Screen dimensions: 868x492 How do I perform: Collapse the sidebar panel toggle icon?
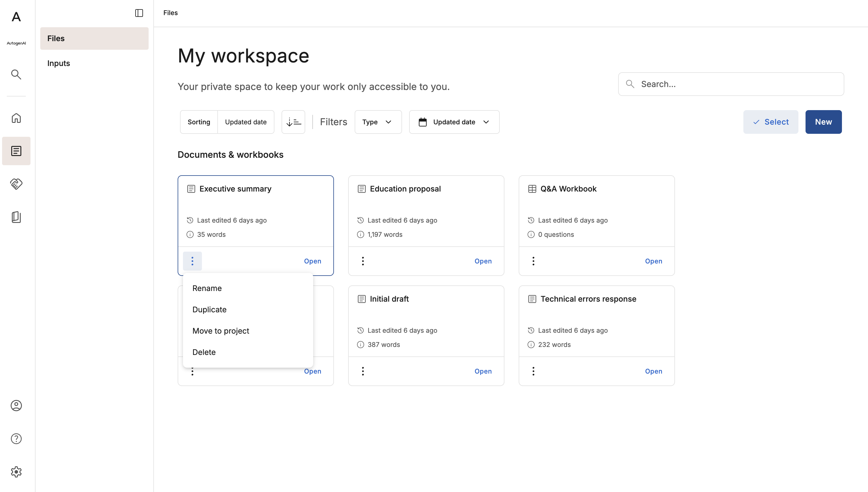(139, 13)
